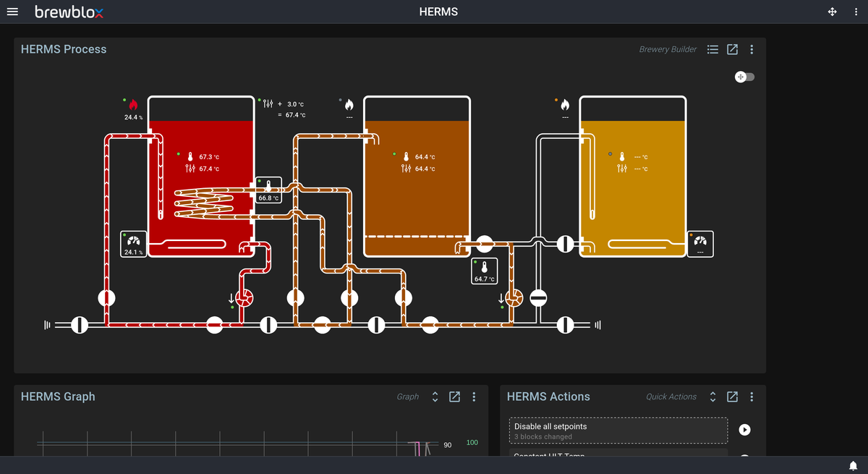Select the coil temperature sensor reading 66.8 °C
Image resolution: width=868 pixels, height=474 pixels.
pyautogui.click(x=269, y=190)
